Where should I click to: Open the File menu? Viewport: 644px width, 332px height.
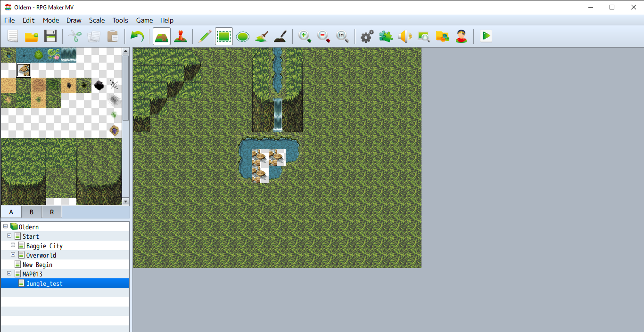click(9, 20)
